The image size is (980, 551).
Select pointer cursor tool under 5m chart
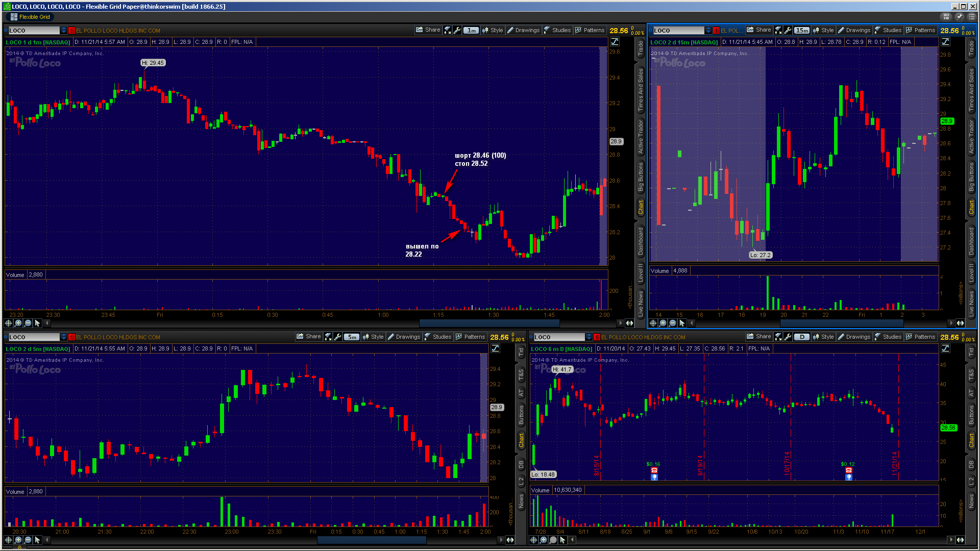pos(37,540)
